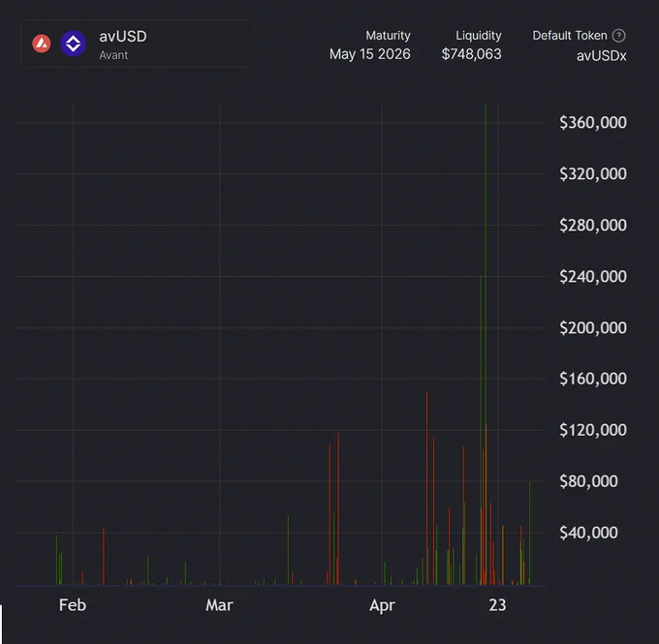Click the purple avUSD token icon
Screen dimensions: 659x644
pyautogui.click(x=73, y=44)
